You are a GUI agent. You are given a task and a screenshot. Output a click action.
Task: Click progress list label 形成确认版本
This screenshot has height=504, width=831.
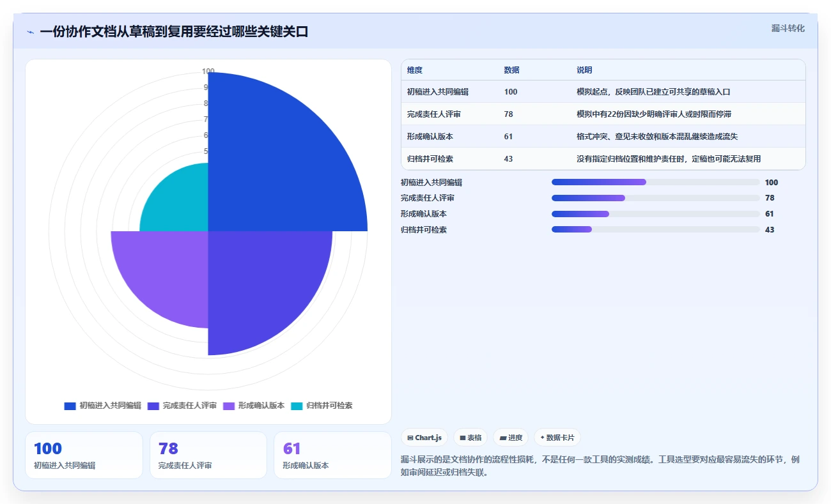click(424, 214)
